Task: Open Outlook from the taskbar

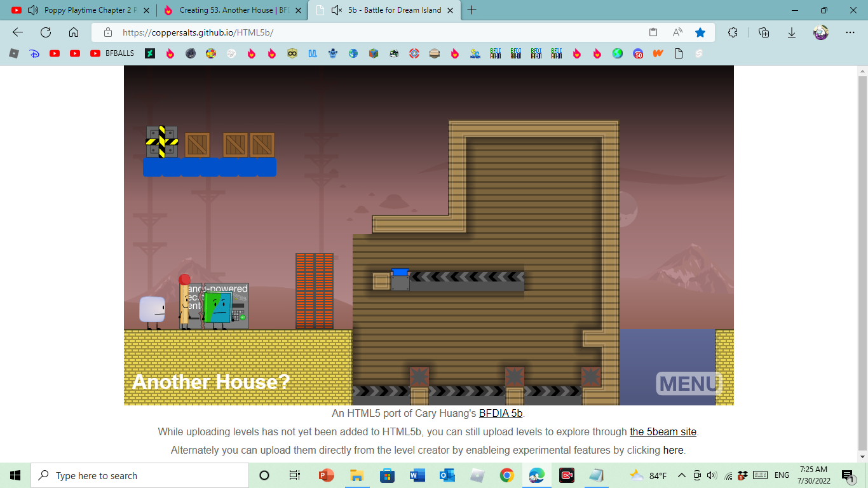Action: pyautogui.click(x=447, y=475)
